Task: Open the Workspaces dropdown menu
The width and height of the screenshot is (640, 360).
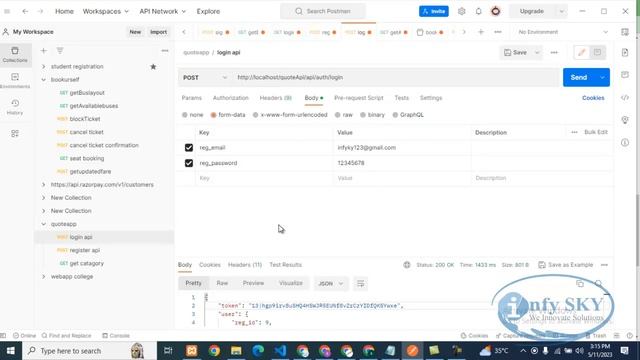Action: [x=106, y=11]
